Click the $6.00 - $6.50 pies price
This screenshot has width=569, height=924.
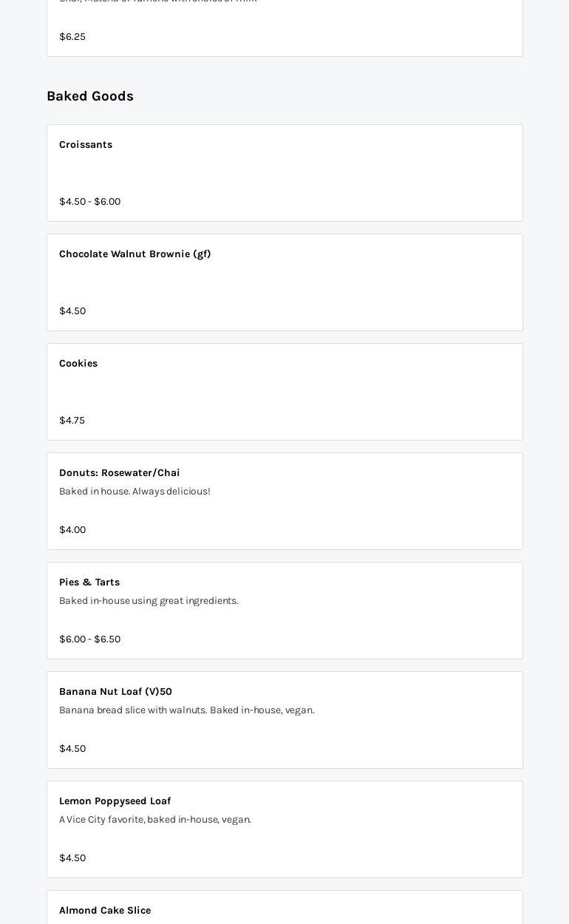pos(89,639)
